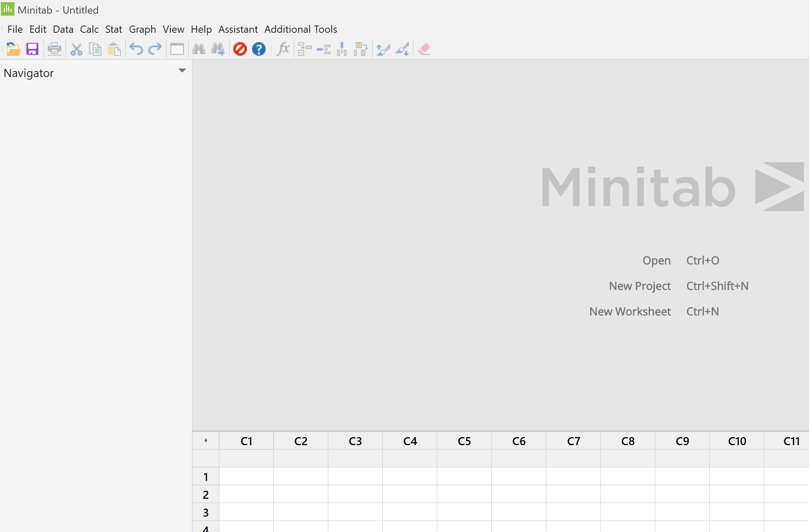Click cell in row 1 of C2
809x532 pixels.
coord(301,477)
